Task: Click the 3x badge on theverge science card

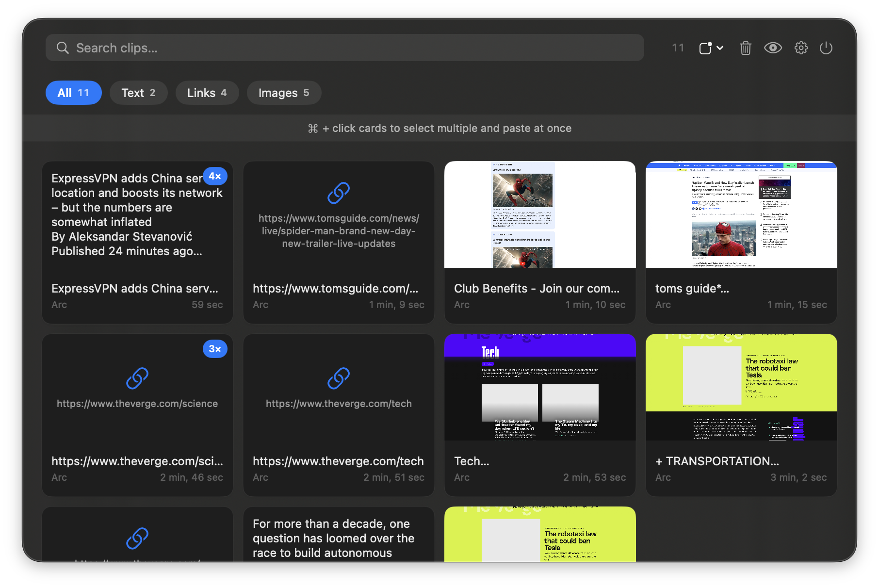Action: 215,349
